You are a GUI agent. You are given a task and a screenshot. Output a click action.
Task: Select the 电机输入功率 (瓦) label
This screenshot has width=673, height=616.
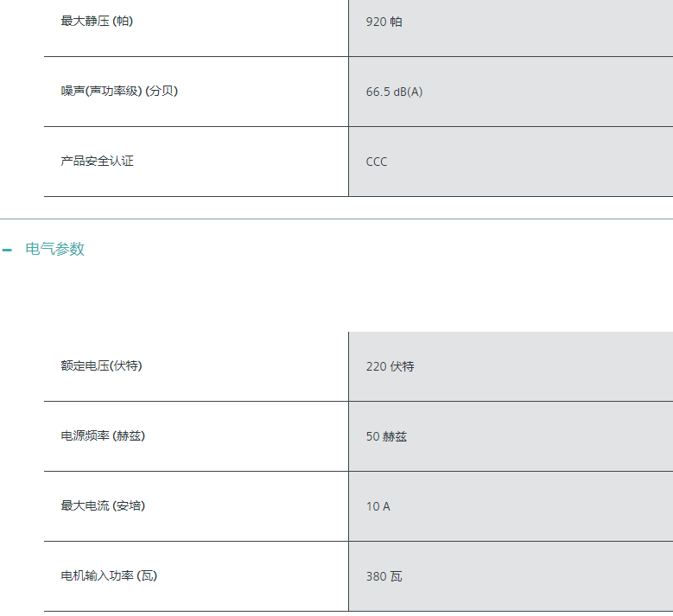point(109,575)
